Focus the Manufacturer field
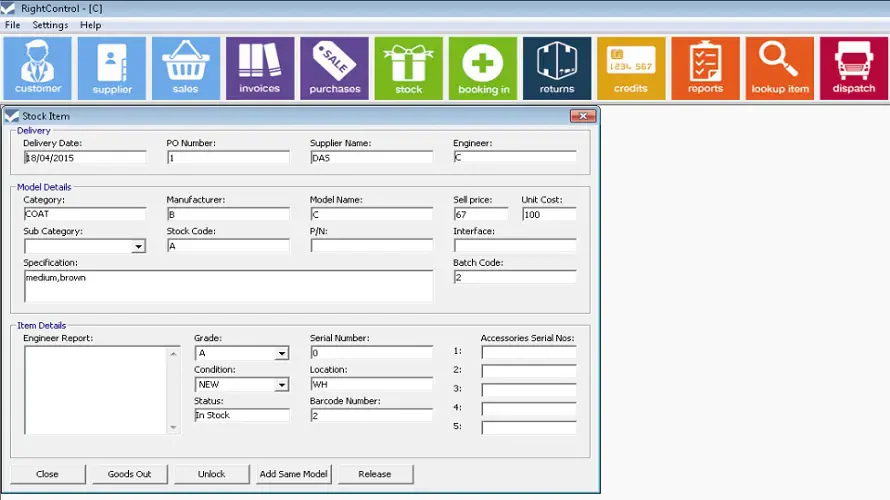 click(228, 215)
